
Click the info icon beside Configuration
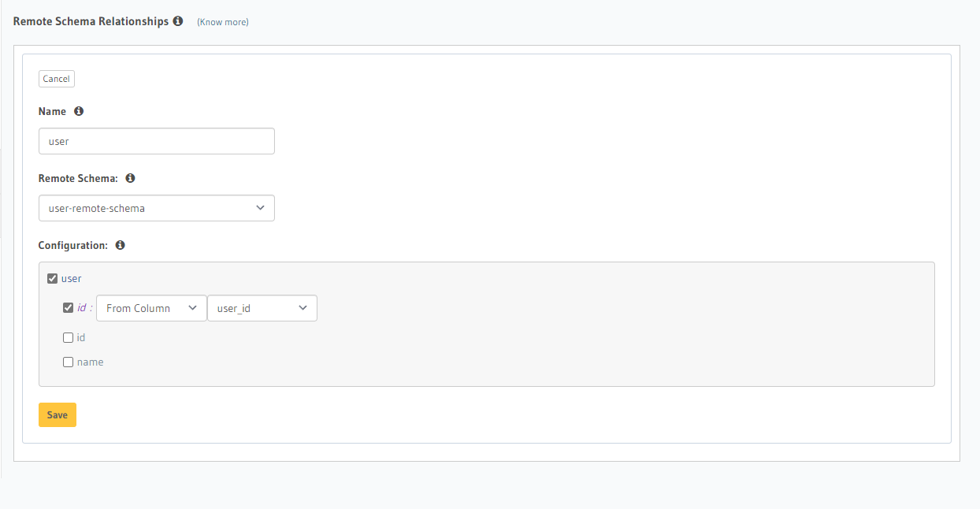120,245
